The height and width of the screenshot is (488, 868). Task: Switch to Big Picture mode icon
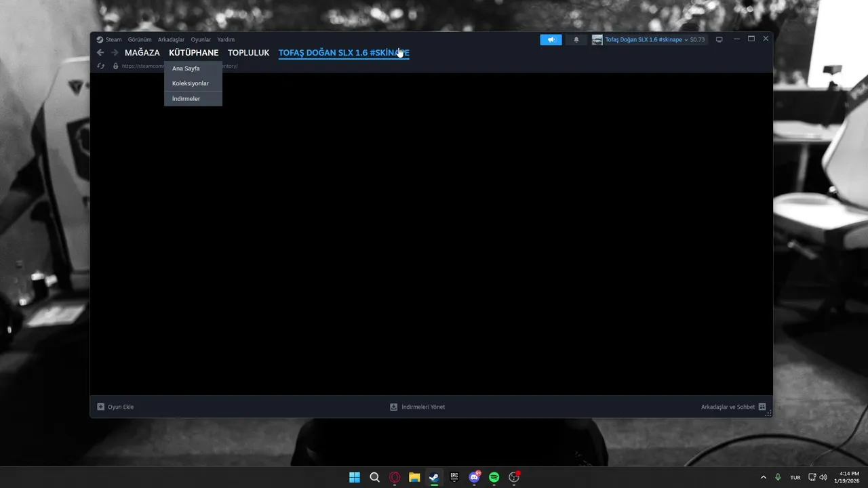point(719,39)
